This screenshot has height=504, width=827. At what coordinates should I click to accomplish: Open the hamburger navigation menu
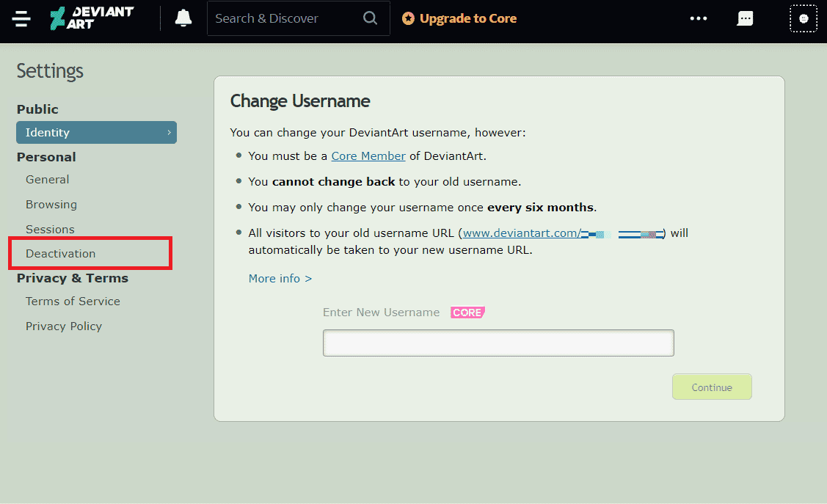(21, 18)
